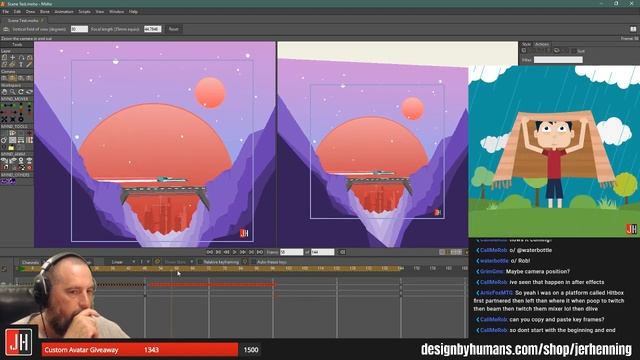Screen dimensions: 640x360
Task: Select the Track Camera tool
Action: (x=4, y=78)
